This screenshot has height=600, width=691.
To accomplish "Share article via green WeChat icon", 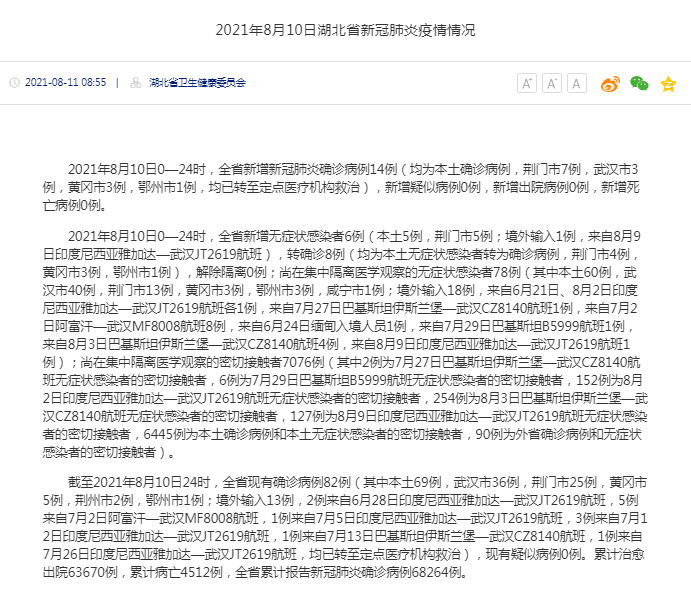I will coord(639,84).
